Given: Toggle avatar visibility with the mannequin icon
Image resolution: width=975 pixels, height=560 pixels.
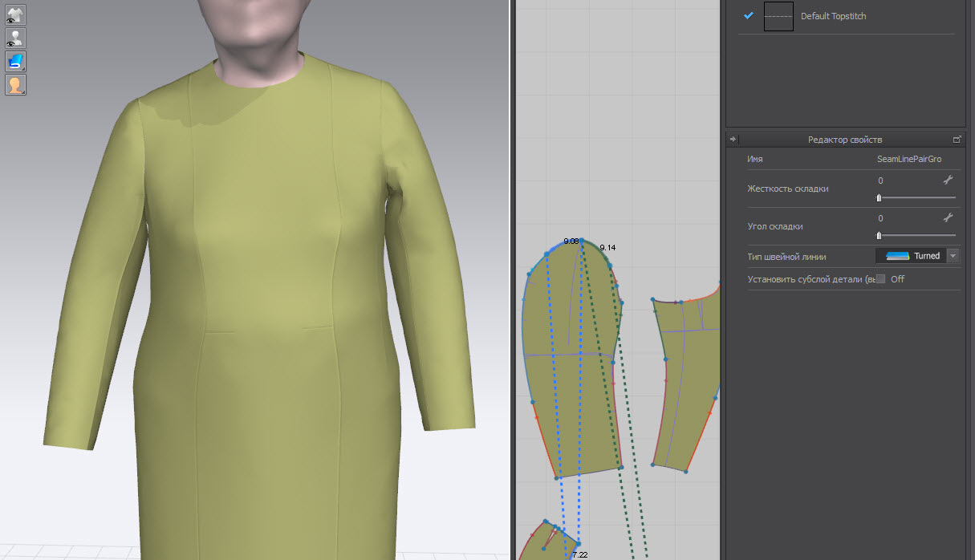Looking at the screenshot, I should pos(16,38).
